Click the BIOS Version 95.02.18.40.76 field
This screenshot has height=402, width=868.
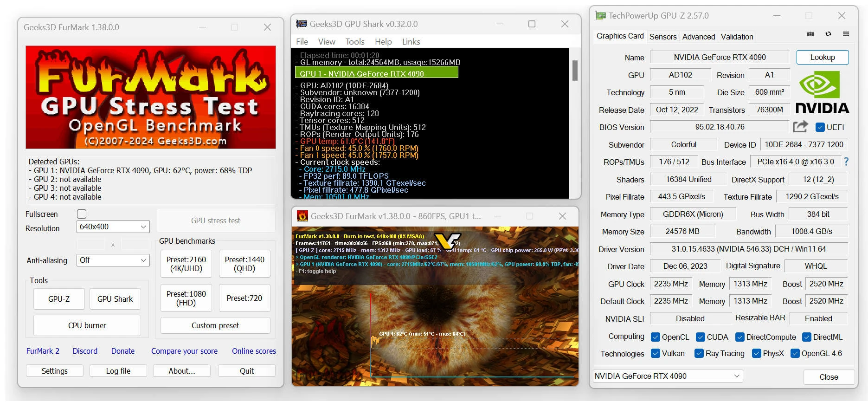click(x=720, y=127)
